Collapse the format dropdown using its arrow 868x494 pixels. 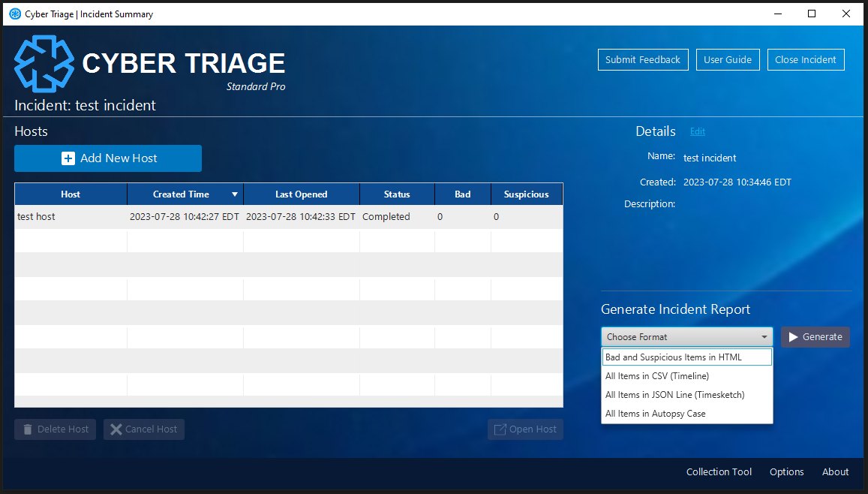pyautogui.click(x=764, y=337)
